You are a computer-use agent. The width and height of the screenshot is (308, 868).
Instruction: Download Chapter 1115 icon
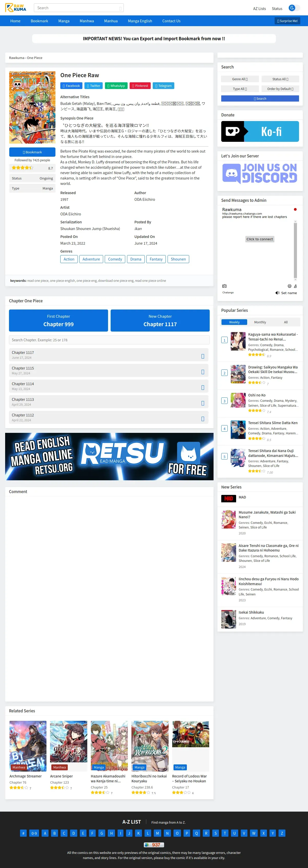[x=203, y=372]
